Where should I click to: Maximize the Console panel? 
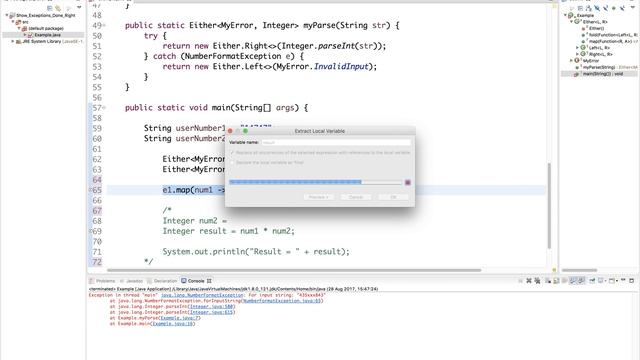pos(631,281)
